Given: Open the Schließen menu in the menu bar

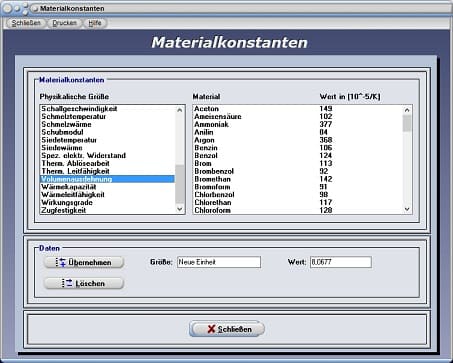Looking at the screenshot, I should (26, 23).
